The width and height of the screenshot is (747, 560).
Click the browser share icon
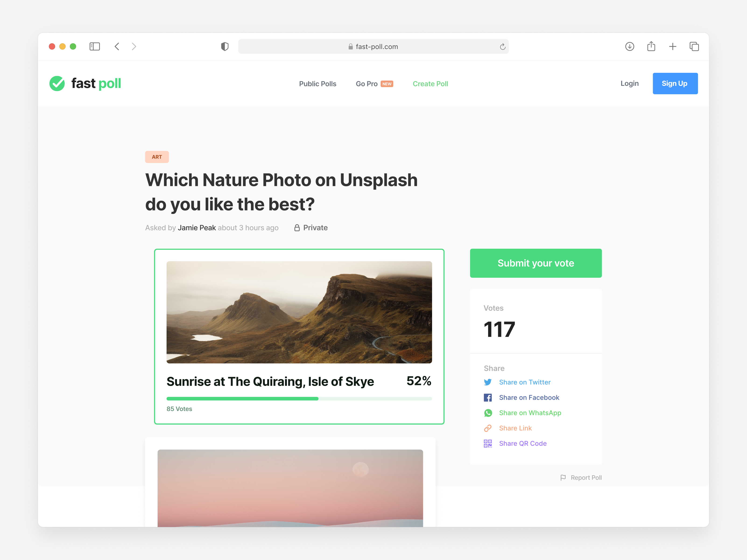click(x=651, y=46)
